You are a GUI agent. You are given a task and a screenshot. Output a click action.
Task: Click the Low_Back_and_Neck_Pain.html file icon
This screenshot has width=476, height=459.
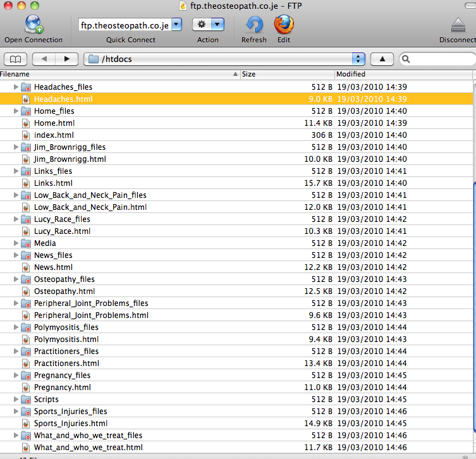pyautogui.click(x=26, y=207)
